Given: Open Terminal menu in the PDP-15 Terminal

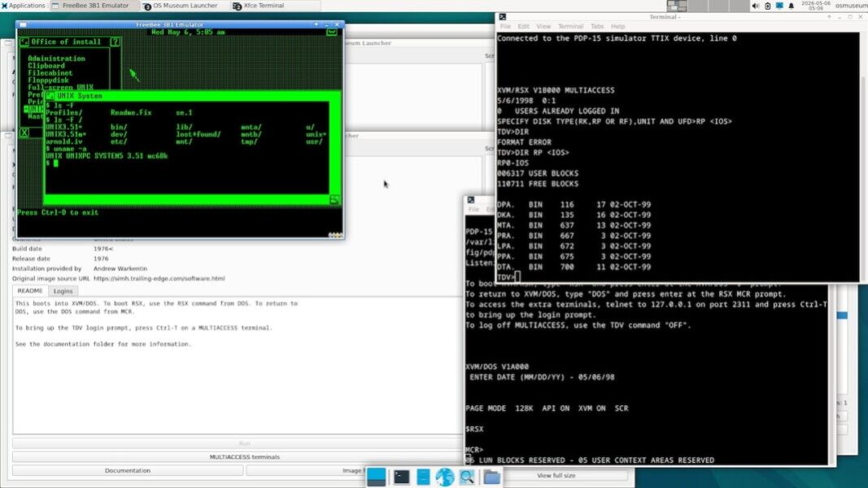Looking at the screenshot, I should (571, 27).
